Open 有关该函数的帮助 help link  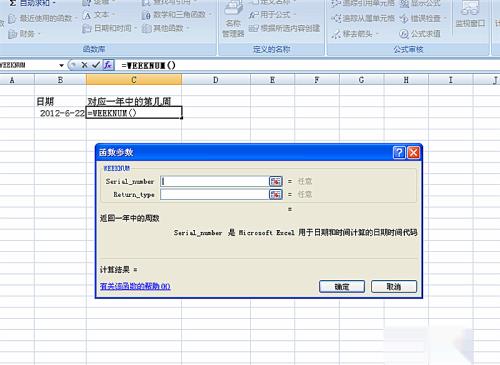(135, 286)
